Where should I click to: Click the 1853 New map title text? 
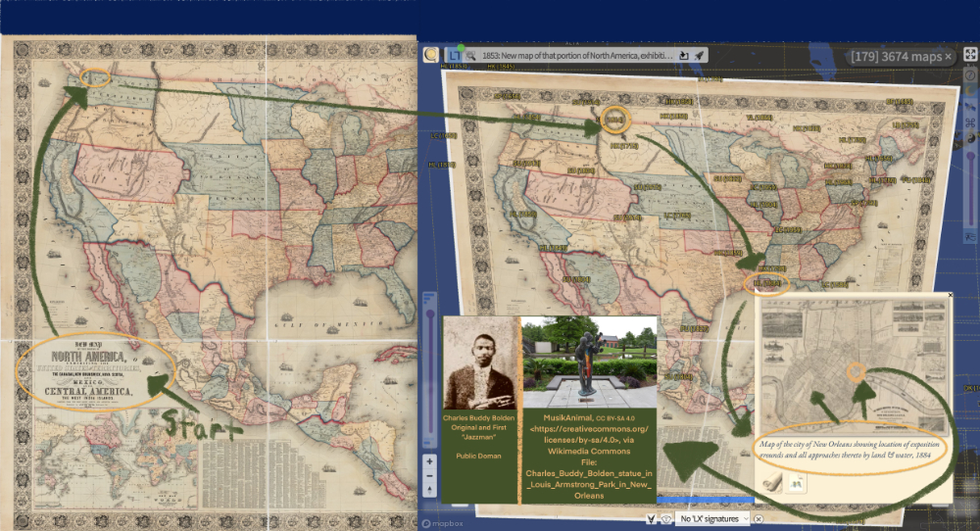coord(577,56)
